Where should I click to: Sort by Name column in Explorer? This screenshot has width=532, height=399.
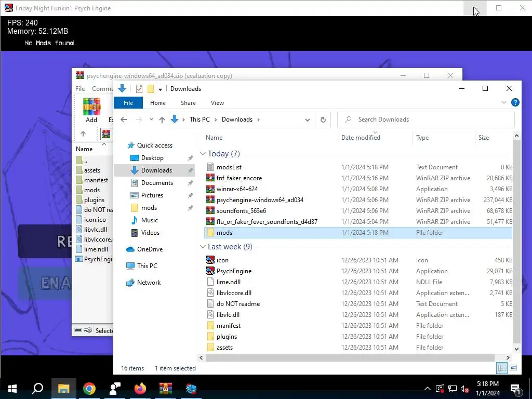tap(214, 137)
